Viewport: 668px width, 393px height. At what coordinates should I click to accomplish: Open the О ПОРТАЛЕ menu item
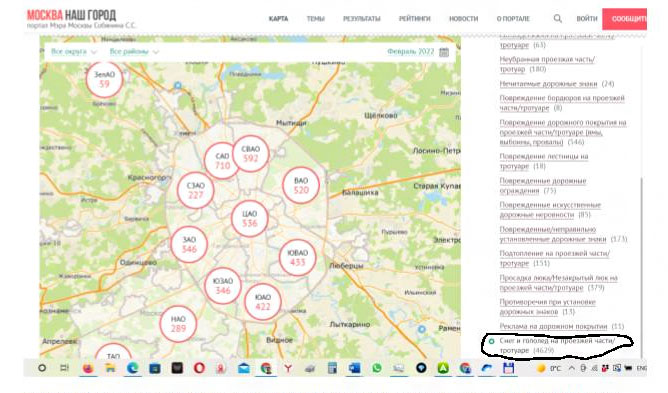[513, 19]
